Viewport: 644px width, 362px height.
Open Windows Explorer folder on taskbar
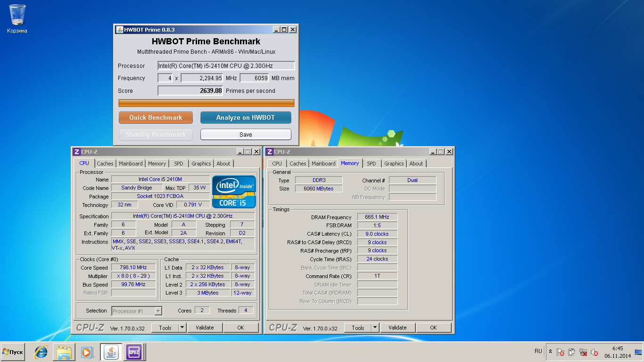(64, 352)
